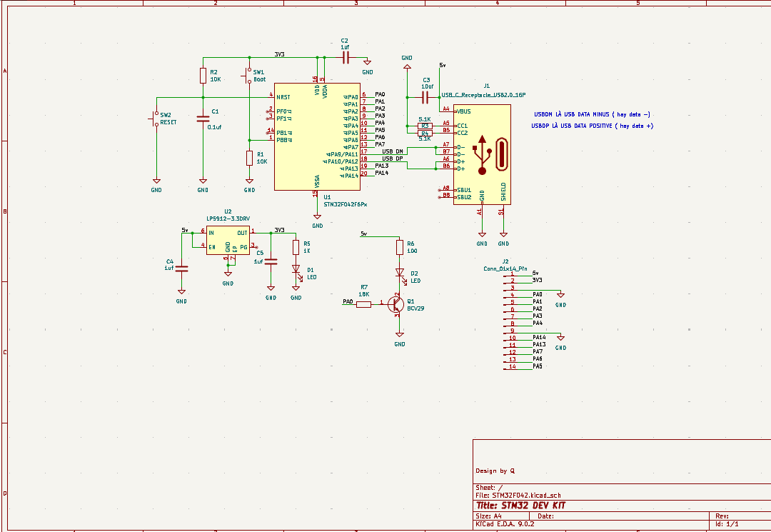Select the LED symbol D2 near R6
Screen dimensions: 771x532
point(400,272)
